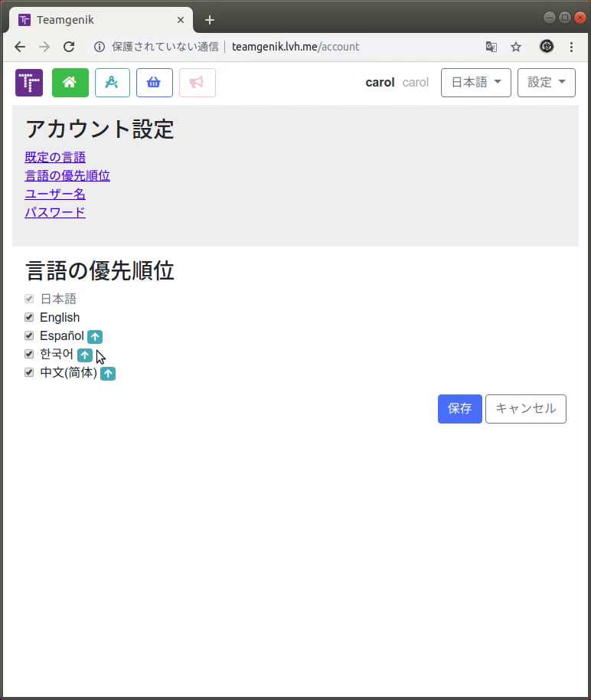Click the browser forward arrow
The width and height of the screenshot is (591, 700).
pyautogui.click(x=44, y=47)
